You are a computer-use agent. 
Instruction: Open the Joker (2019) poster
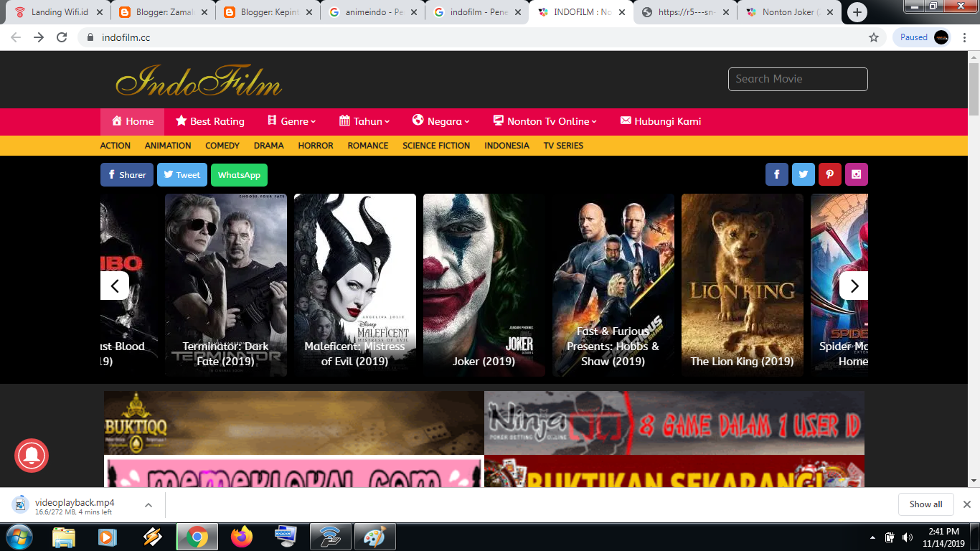pyautogui.click(x=484, y=285)
